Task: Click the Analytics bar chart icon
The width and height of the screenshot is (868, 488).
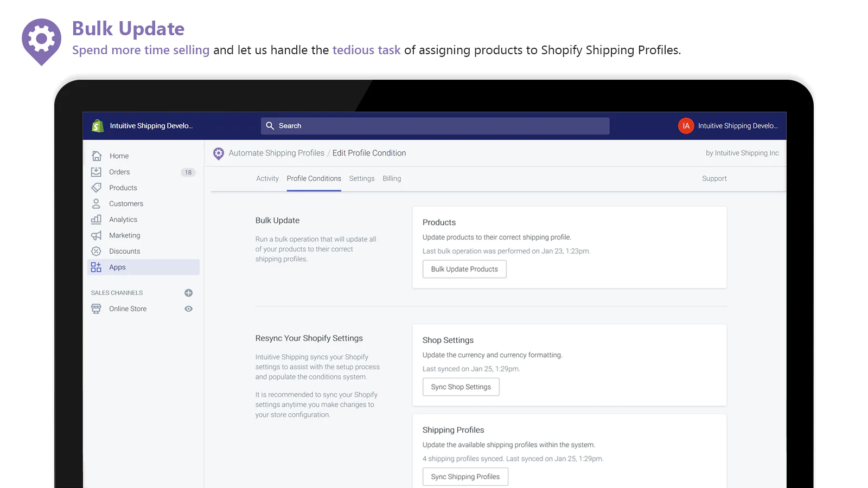Action: [96, 220]
